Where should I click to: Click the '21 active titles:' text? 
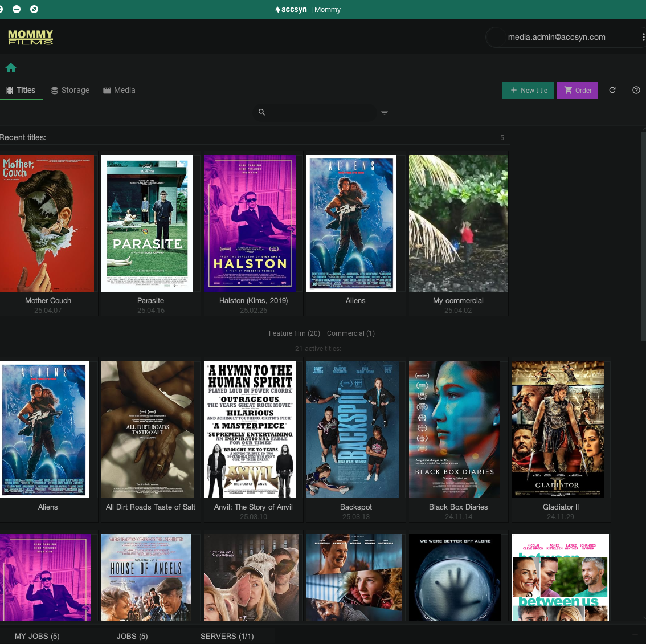(318, 348)
